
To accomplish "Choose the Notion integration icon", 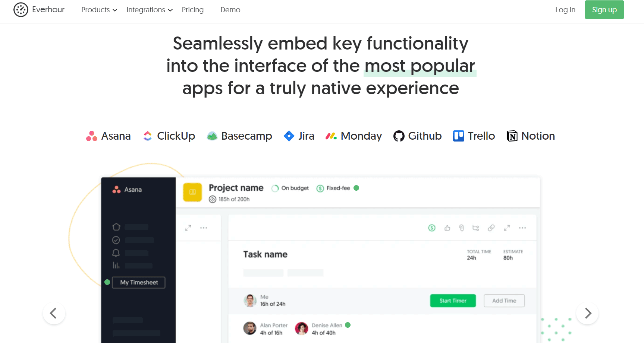I will tap(512, 136).
